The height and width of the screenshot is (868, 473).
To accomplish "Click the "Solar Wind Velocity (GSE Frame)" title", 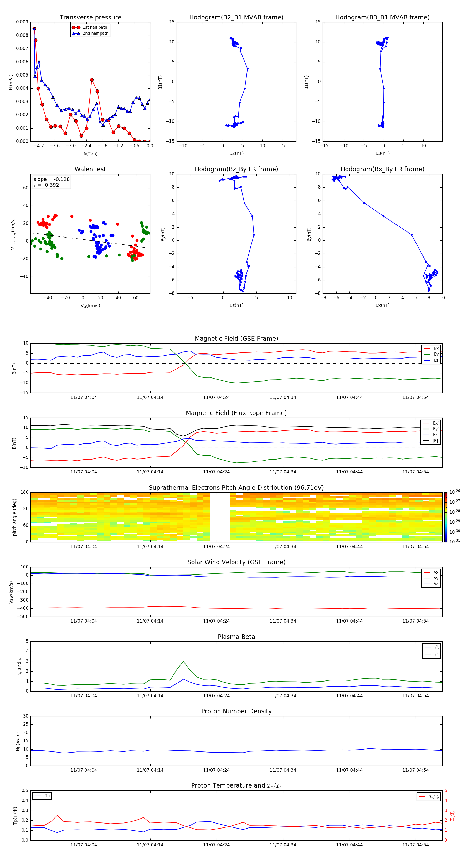I will (x=236, y=562).
